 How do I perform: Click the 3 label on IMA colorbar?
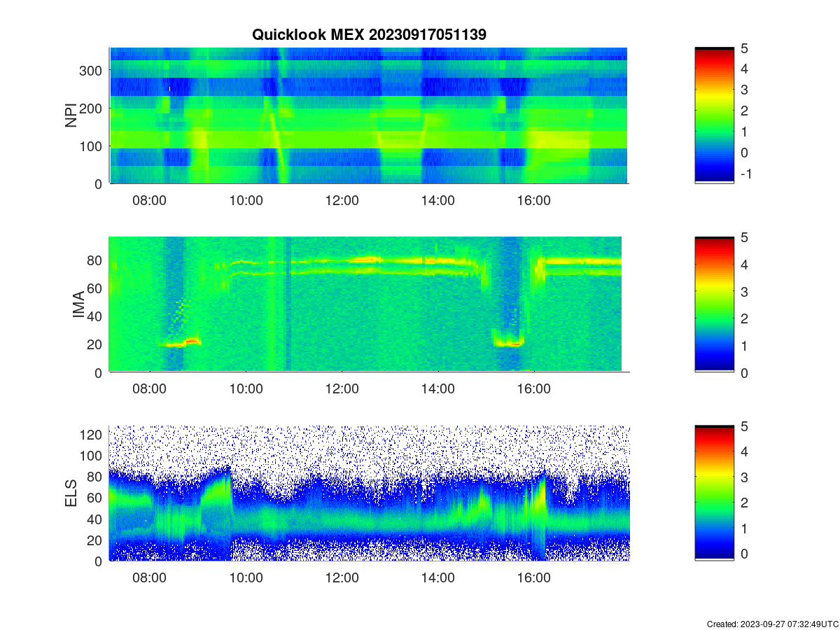click(x=743, y=291)
